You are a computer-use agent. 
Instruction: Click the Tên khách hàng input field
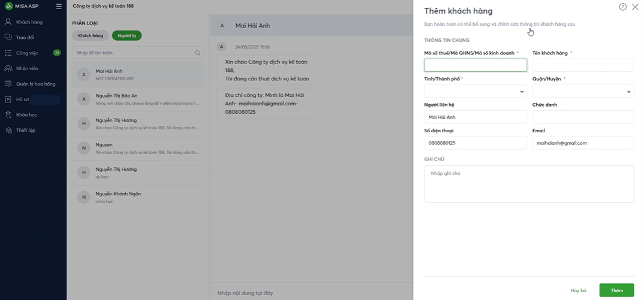click(x=582, y=65)
